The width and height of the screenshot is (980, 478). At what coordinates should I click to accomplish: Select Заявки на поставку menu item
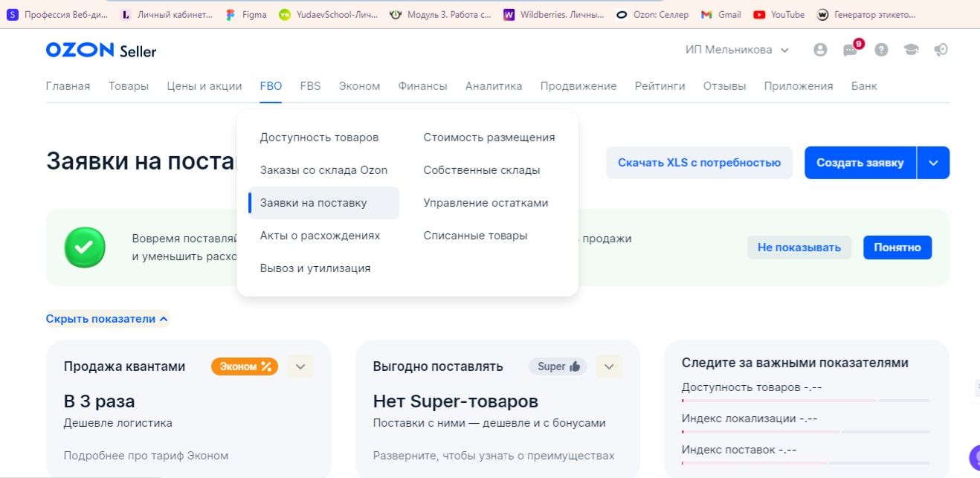click(x=323, y=203)
